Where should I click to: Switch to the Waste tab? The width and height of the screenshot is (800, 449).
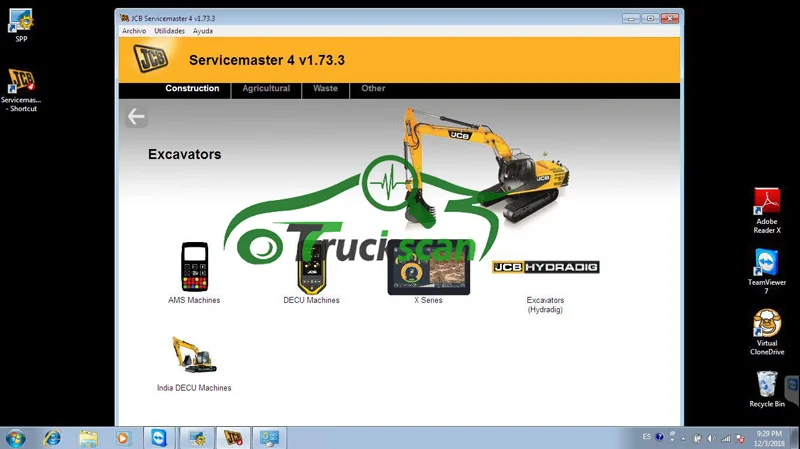pyautogui.click(x=326, y=88)
